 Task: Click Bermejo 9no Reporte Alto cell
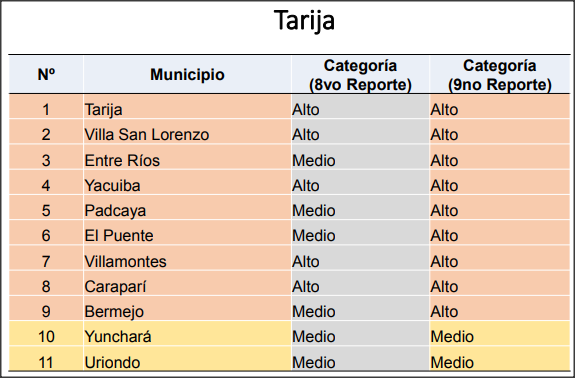[500, 312]
